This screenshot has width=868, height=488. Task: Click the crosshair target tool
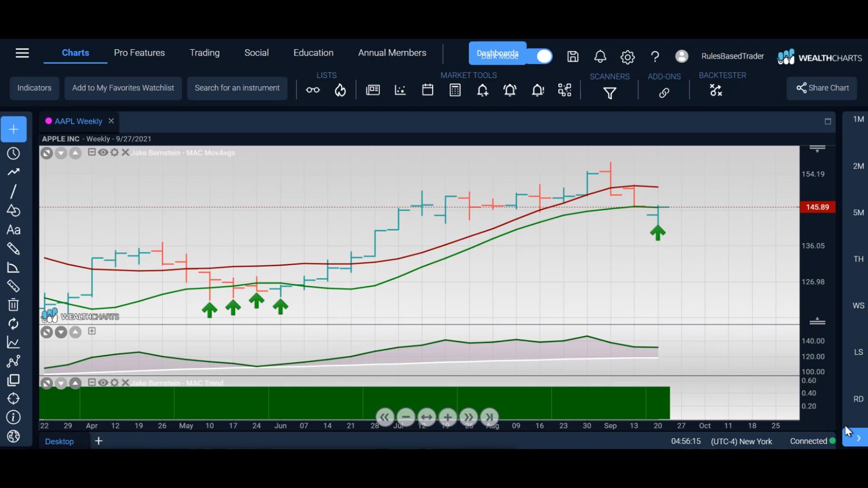(x=14, y=399)
